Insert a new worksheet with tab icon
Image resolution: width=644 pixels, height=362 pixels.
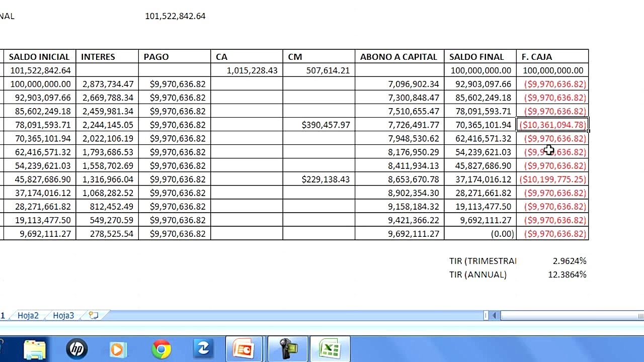(93, 315)
